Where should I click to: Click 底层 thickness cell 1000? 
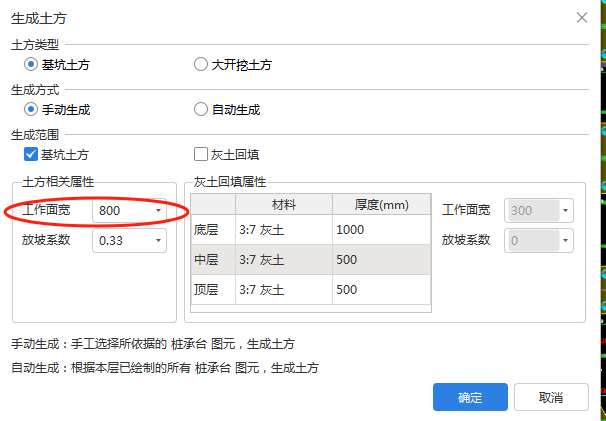click(x=381, y=230)
